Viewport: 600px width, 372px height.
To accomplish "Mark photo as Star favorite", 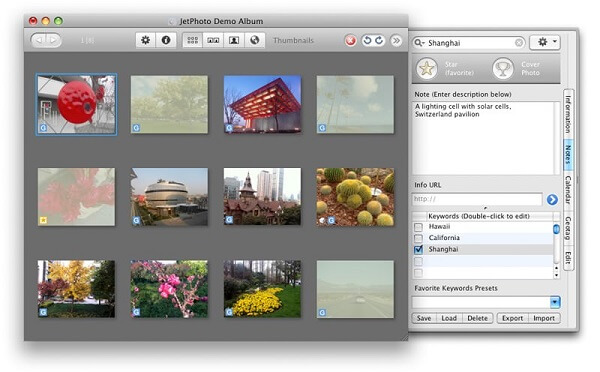I will pyautogui.click(x=427, y=69).
